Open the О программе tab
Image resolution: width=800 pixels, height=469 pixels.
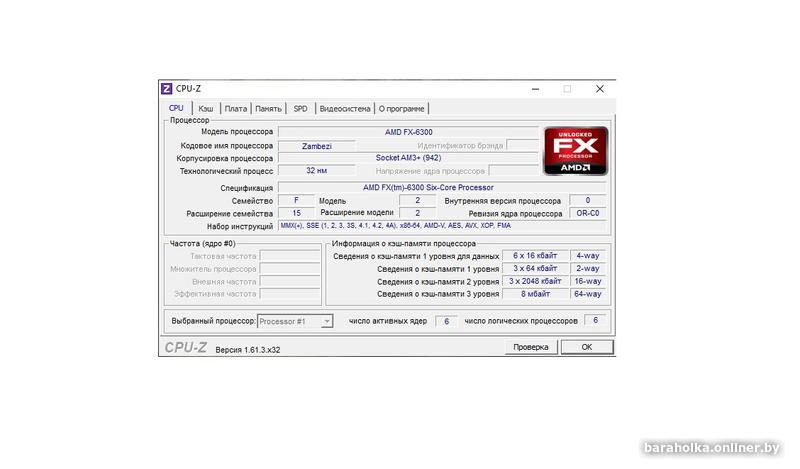coord(402,109)
